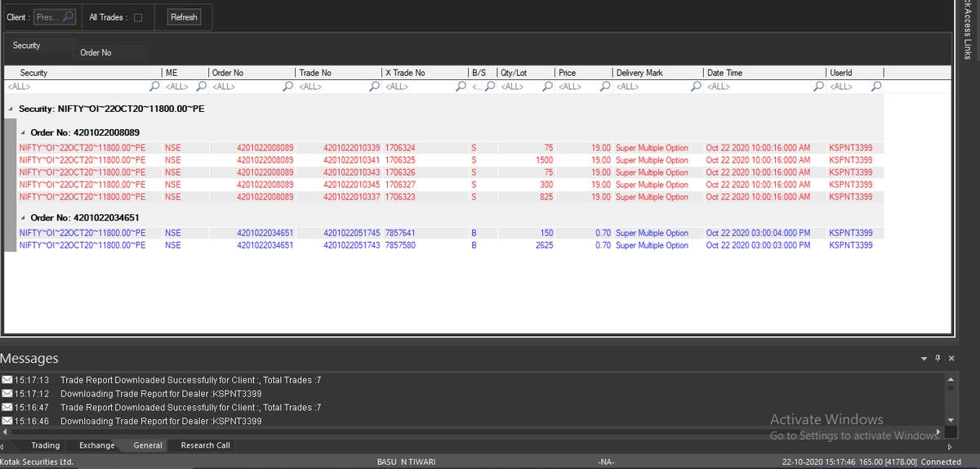
Task: Click the UserId filter magnifier icon
Action: click(876, 87)
